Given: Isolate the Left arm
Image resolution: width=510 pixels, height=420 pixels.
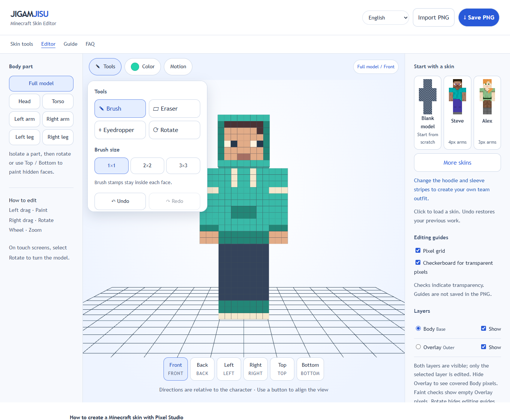Looking at the screenshot, I should pos(25,119).
